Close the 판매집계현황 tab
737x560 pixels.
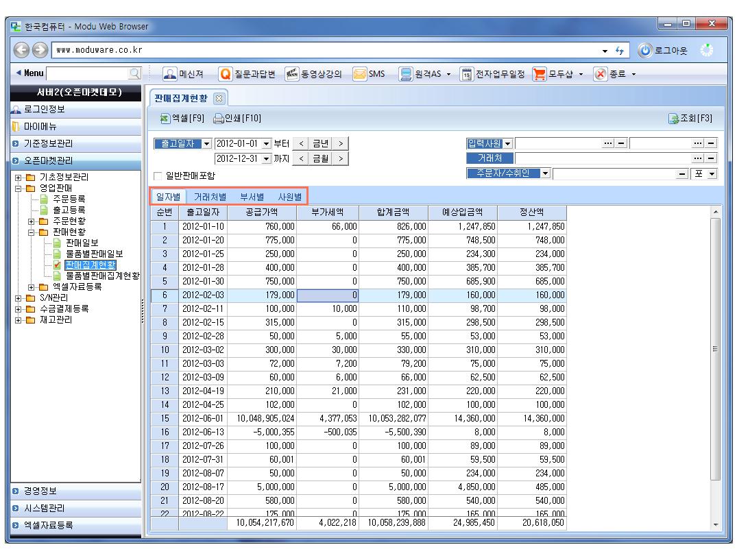(220, 99)
